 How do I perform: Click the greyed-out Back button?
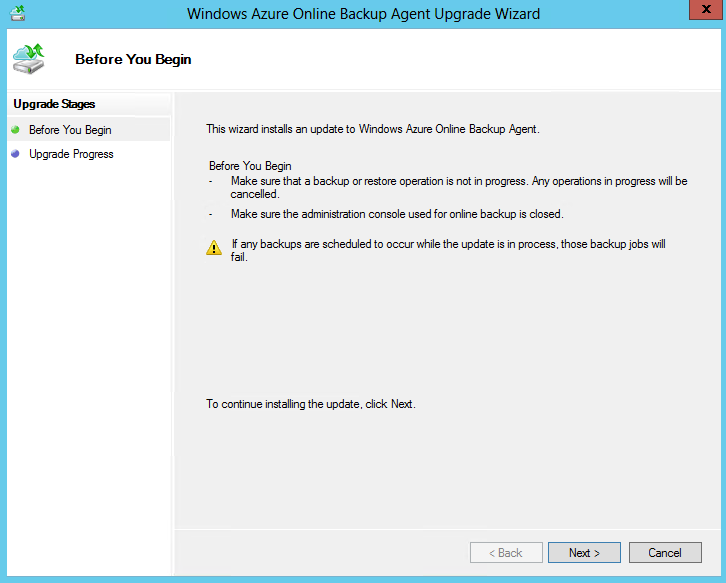click(x=506, y=553)
